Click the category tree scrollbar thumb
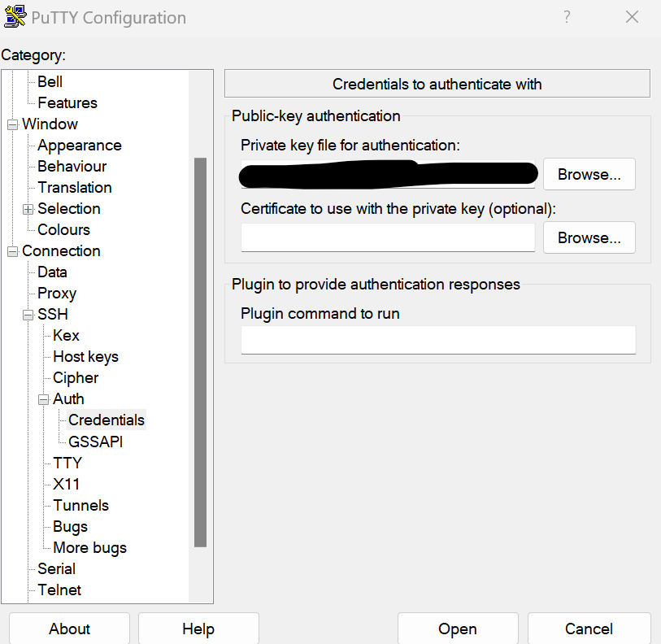Image resolution: width=661 pixels, height=644 pixels. point(200,353)
